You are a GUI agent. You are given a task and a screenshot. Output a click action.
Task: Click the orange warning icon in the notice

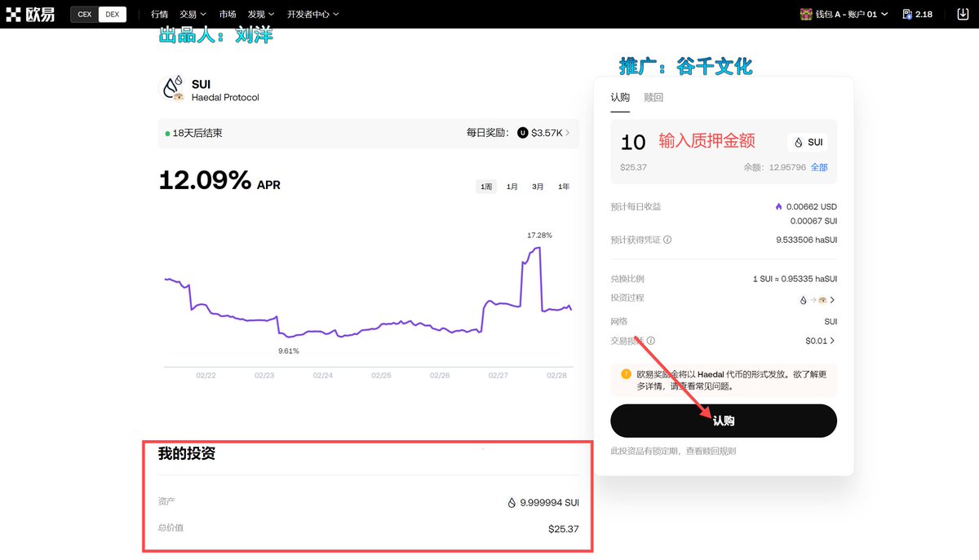tap(626, 374)
